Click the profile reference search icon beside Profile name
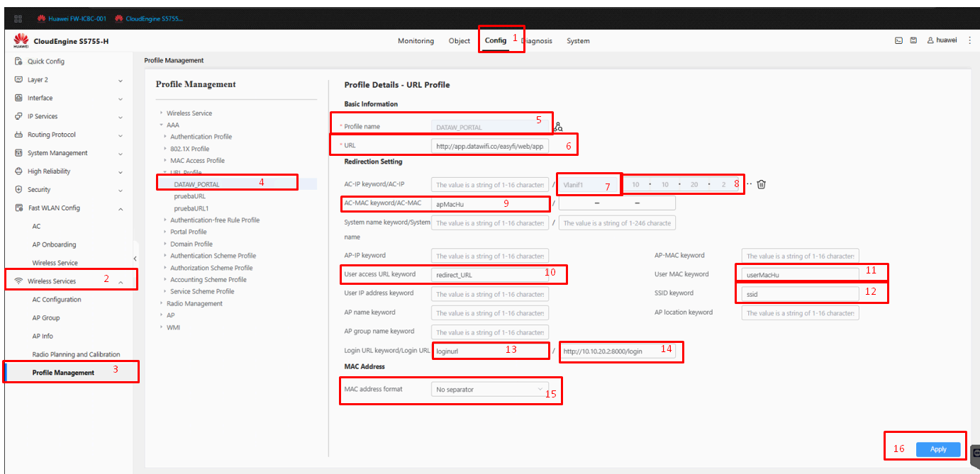The width and height of the screenshot is (980, 474). pyautogui.click(x=559, y=127)
